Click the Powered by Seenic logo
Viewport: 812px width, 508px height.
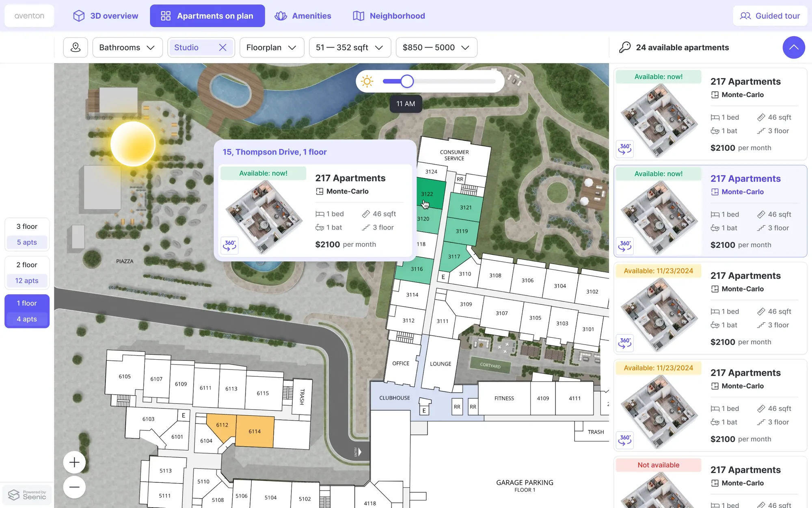(27, 495)
